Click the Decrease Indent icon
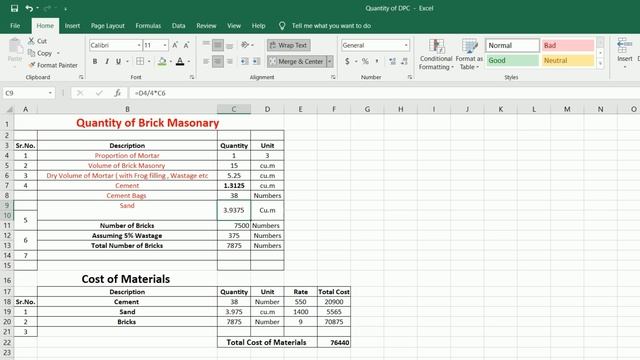 pyautogui.click(x=244, y=61)
